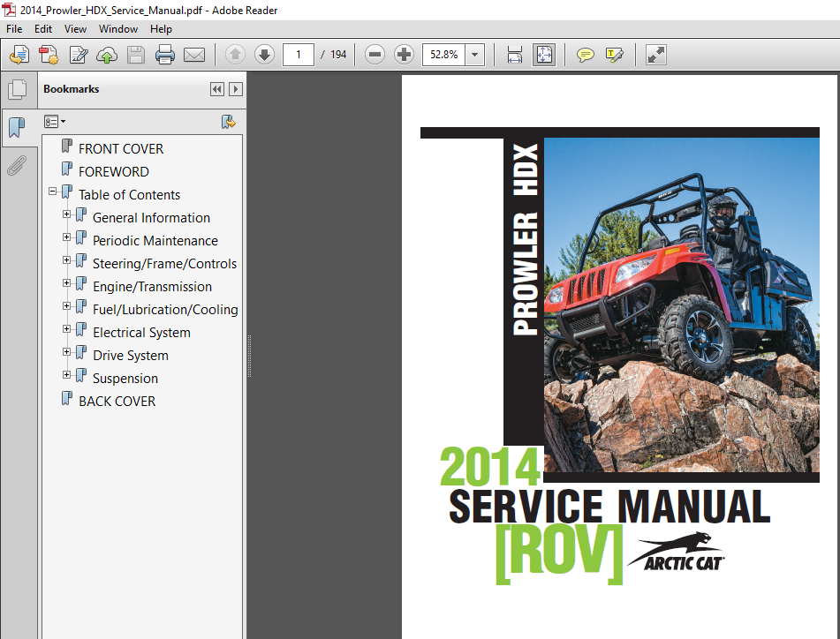
Task: Select the General Information bookmark text
Action: (151, 218)
